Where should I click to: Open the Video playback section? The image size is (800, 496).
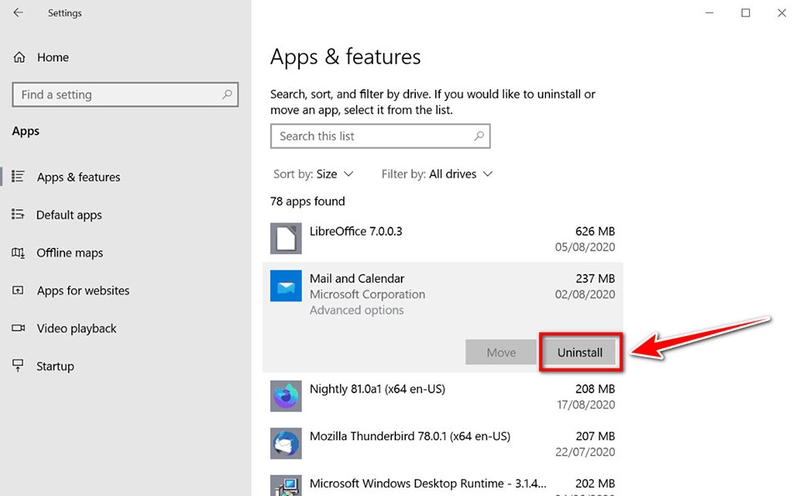click(77, 329)
